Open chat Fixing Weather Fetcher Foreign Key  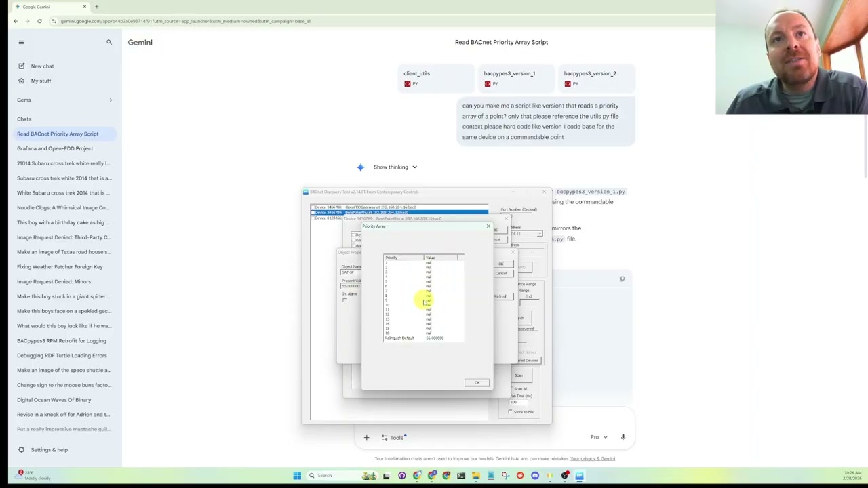[60, 267]
